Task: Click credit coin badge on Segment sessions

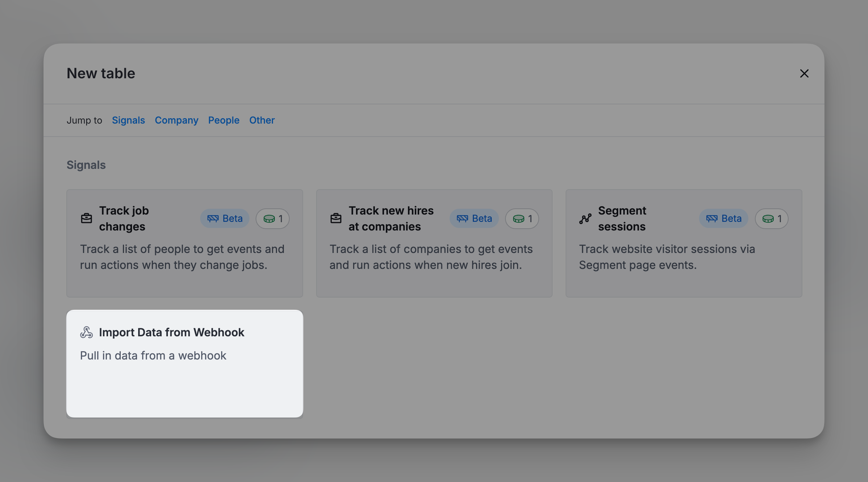Action: (772, 219)
